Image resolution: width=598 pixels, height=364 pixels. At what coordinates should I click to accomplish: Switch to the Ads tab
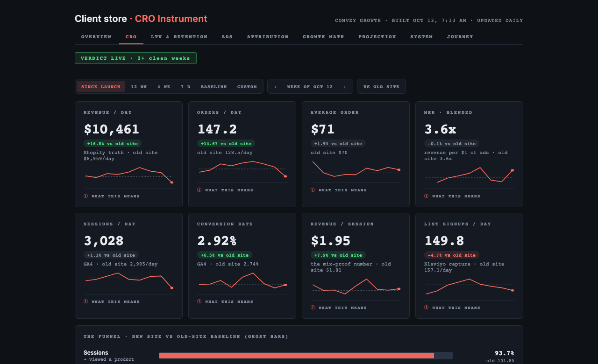[227, 37]
